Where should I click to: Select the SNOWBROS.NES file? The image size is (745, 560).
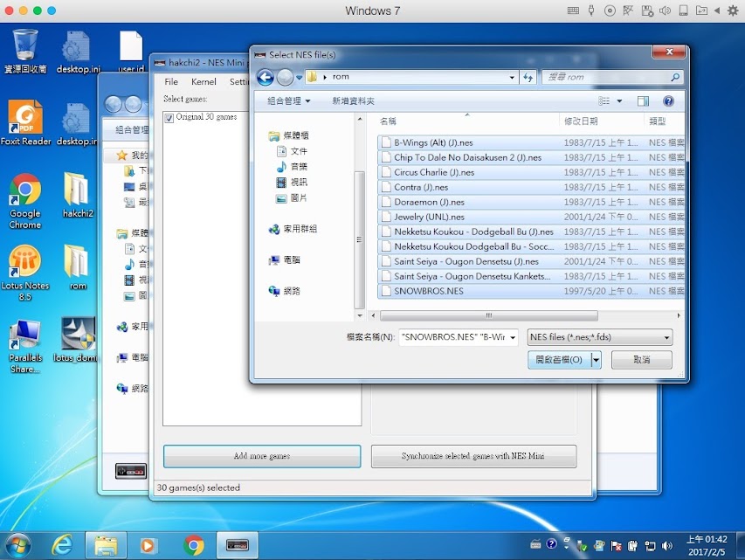pos(531,291)
